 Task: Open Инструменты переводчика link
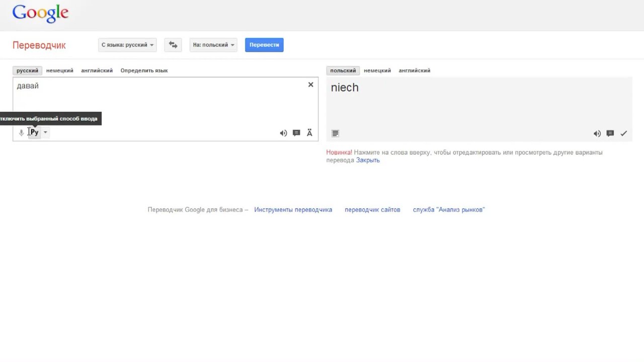coord(293,210)
